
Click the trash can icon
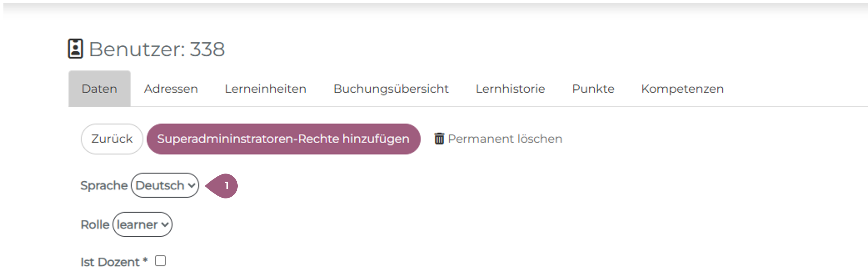click(x=439, y=139)
